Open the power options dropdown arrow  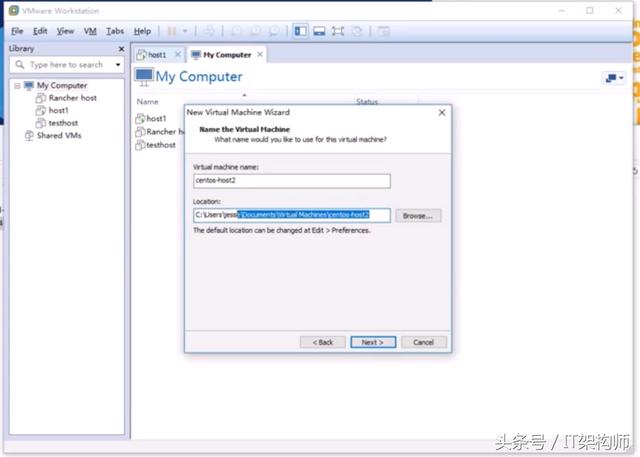coord(185,31)
